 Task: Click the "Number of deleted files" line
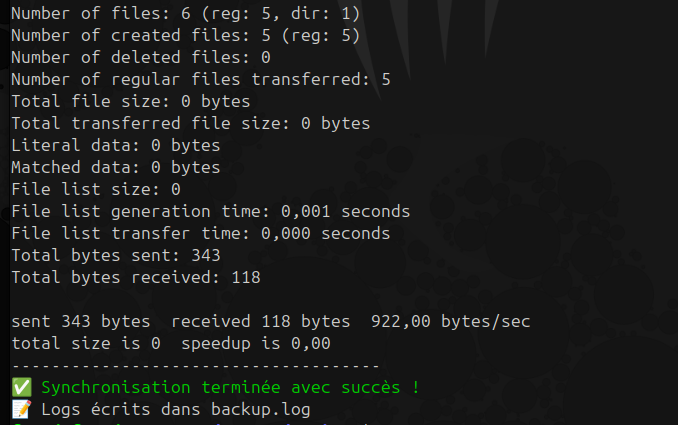click(140, 57)
